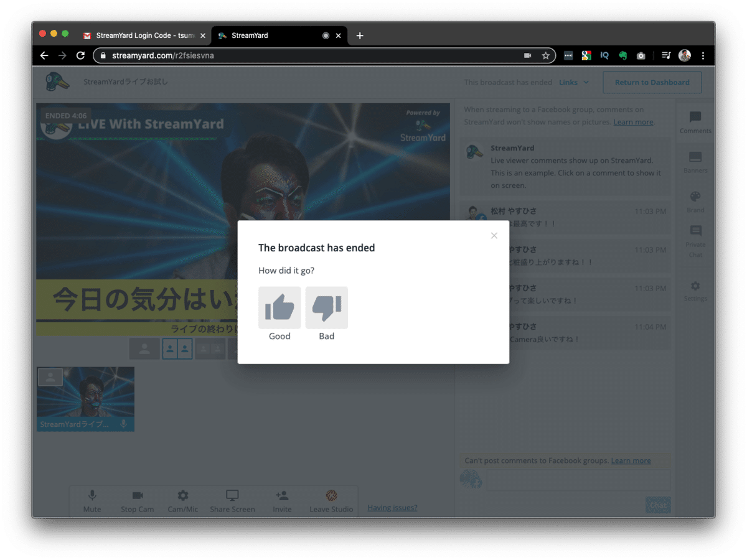The image size is (747, 560).
Task: Click the browser address bar URL
Action: [x=163, y=55]
